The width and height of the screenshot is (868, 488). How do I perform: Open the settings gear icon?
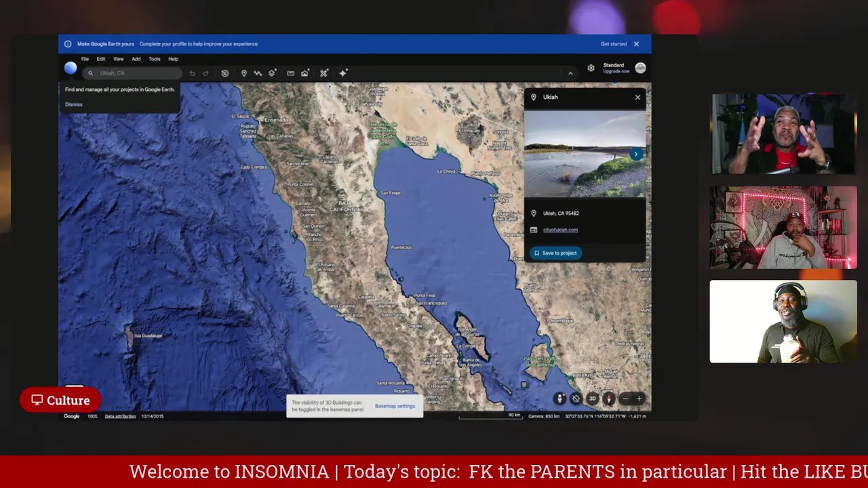click(591, 68)
